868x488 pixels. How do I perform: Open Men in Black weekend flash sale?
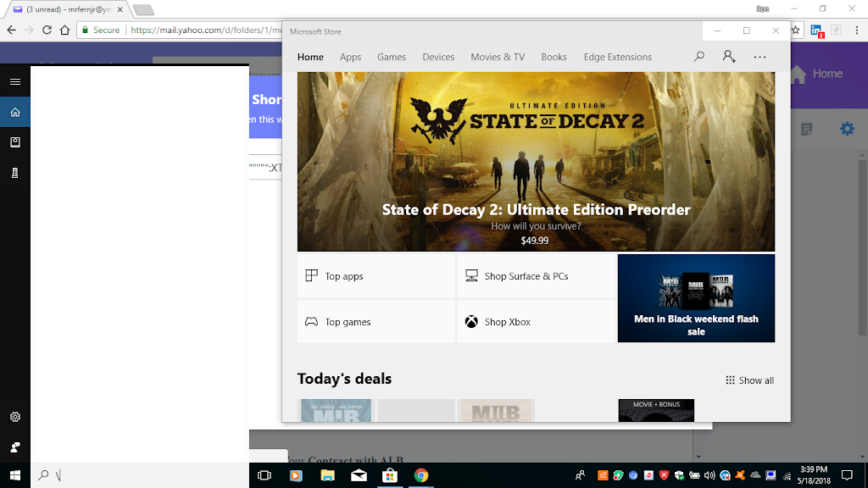click(x=696, y=298)
